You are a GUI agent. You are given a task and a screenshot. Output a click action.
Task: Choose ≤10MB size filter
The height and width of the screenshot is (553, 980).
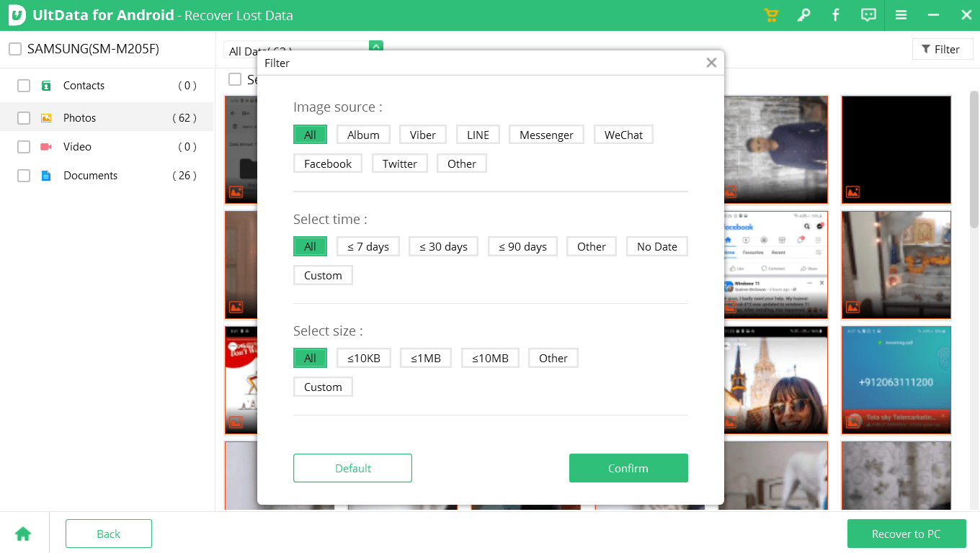click(490, 358)
